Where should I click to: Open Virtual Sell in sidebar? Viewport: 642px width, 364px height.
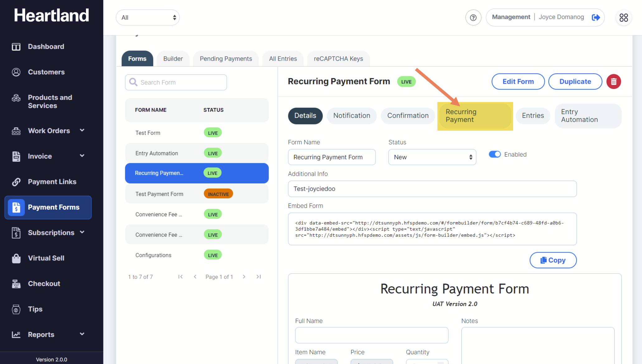tap(46, 258)
